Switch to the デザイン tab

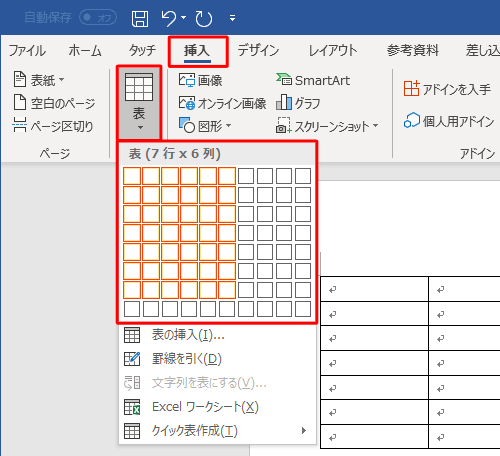tap(258, 51)
